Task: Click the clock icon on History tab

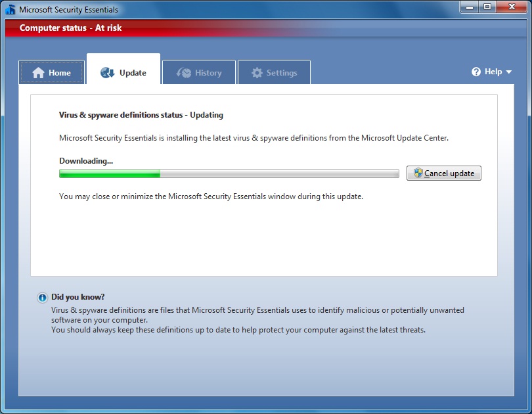Action: 183,73
